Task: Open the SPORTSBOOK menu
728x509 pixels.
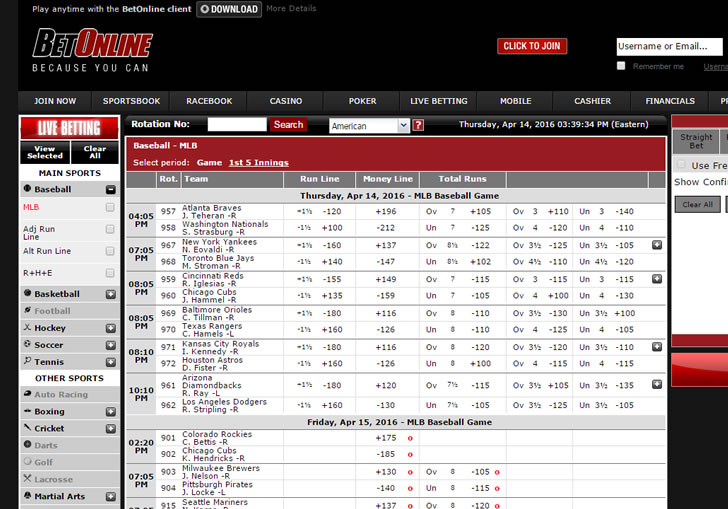Action: 131,101
